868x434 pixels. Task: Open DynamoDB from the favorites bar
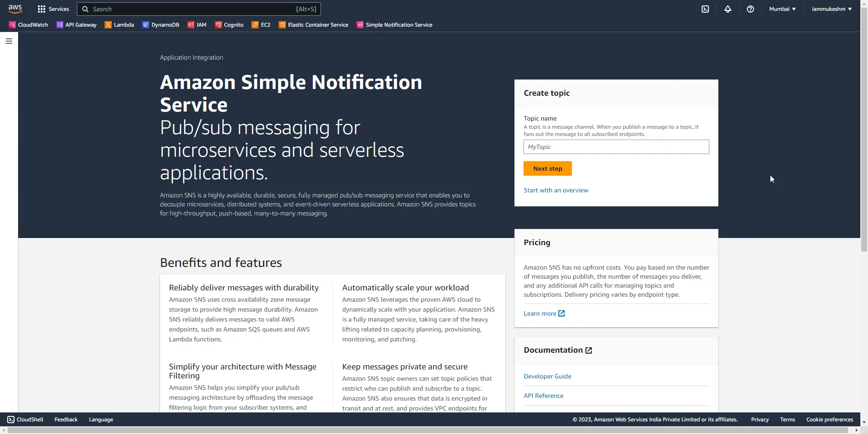pyautogui.click(x=161, y=25)
